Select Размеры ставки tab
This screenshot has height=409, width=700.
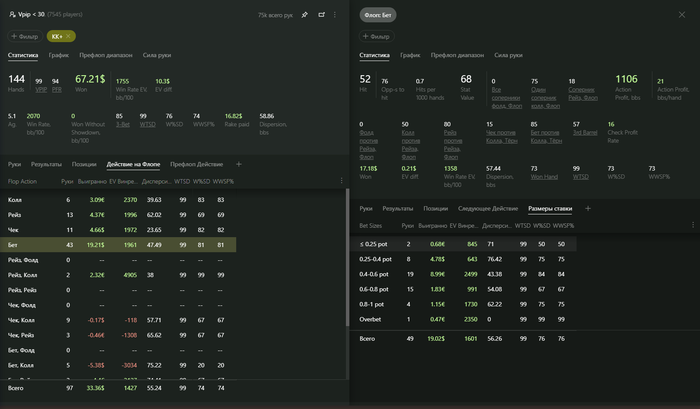coord(550,209)
